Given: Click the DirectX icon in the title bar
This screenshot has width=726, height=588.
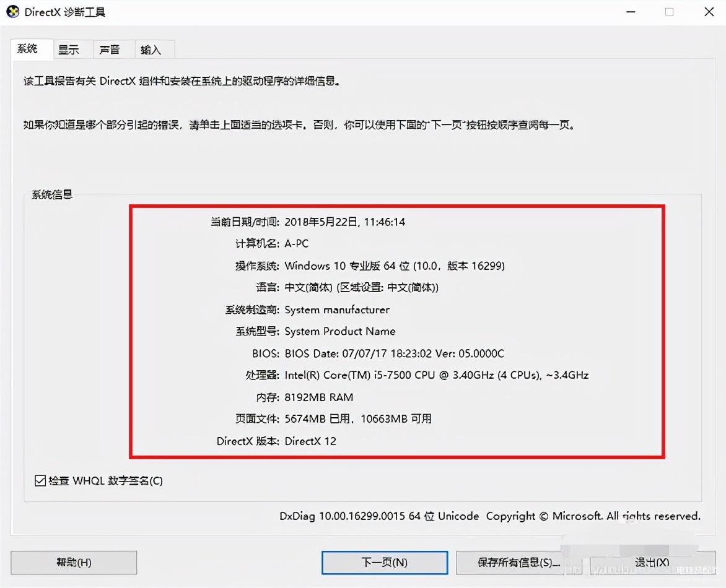Looking at the screenshot, I should pos(12,12).
